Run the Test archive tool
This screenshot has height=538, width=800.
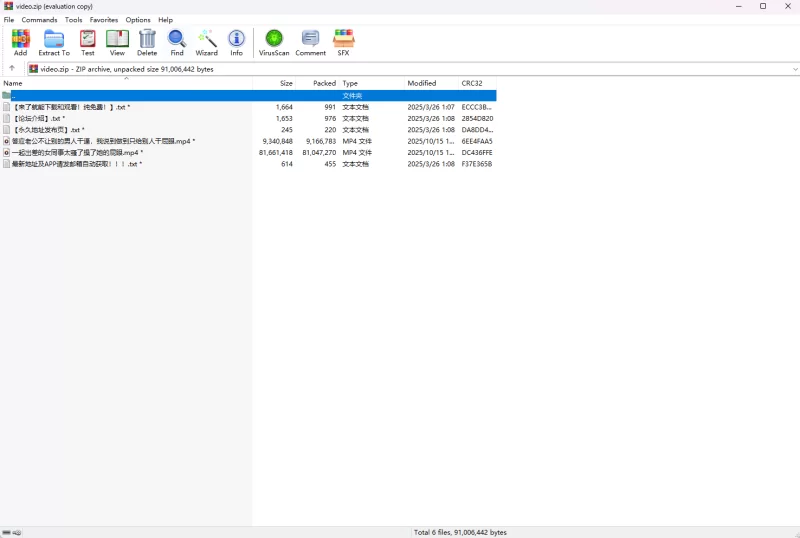(88, 42)
